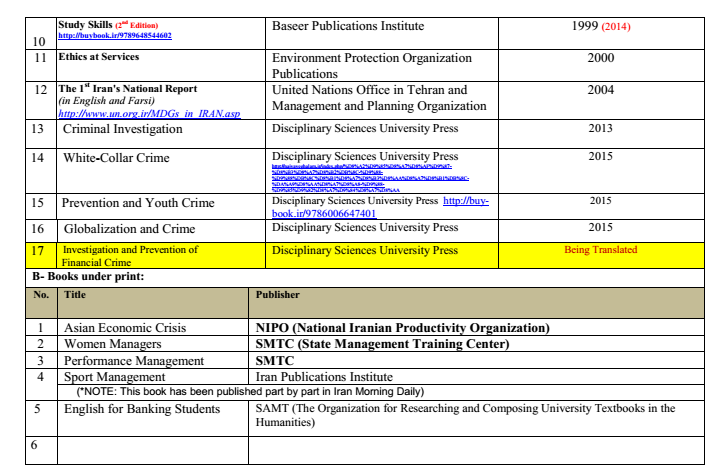Click the highlighted 'Being Translated' cell
The height and width of the screenshot is (465, 728).
(601, 250)
